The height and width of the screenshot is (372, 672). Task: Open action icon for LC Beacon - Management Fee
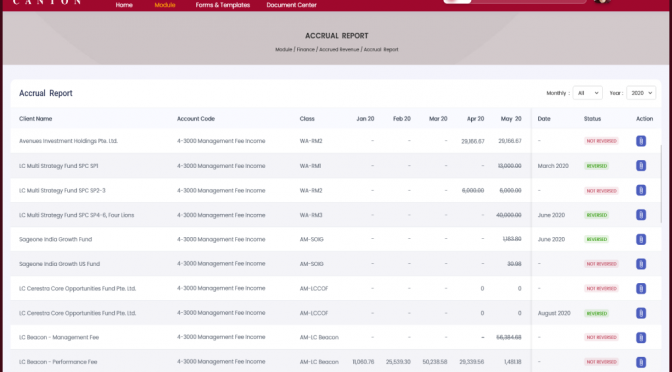641,338
